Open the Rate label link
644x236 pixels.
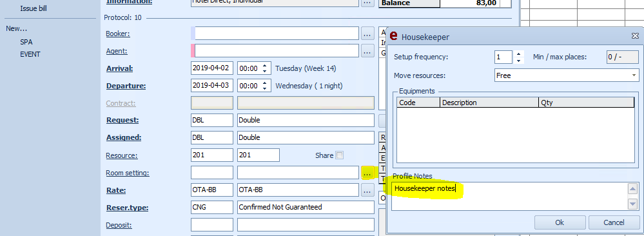(116, 190)
